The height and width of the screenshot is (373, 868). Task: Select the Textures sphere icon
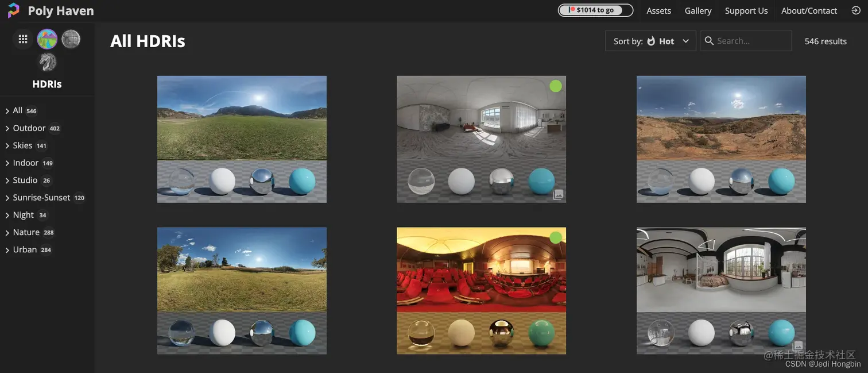[x=70, y=38]
